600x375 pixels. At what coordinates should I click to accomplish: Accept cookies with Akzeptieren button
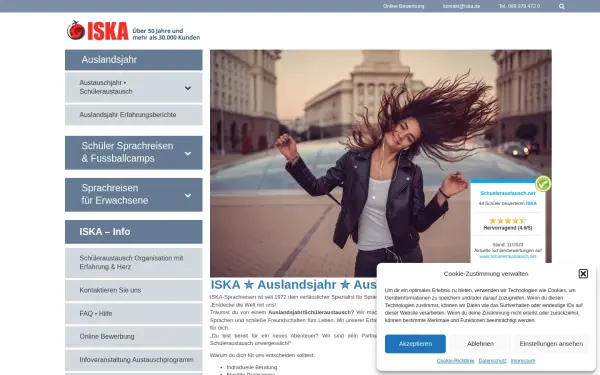point(415,344)
